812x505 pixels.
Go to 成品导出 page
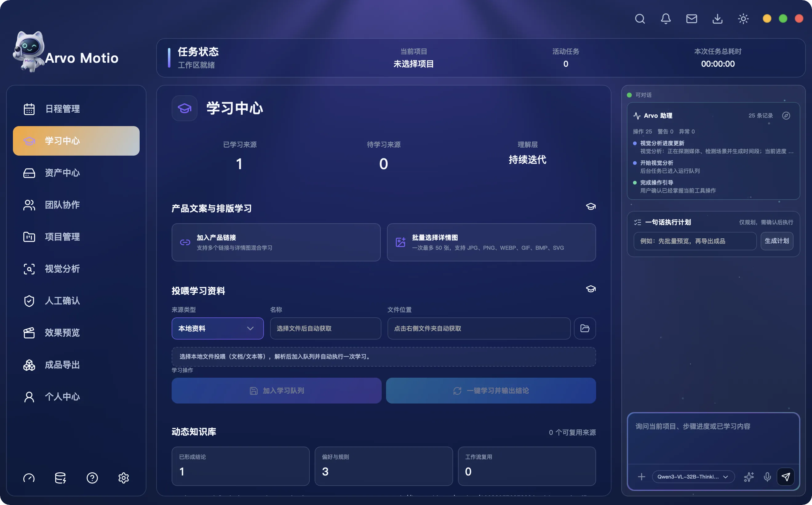[76, 365]
